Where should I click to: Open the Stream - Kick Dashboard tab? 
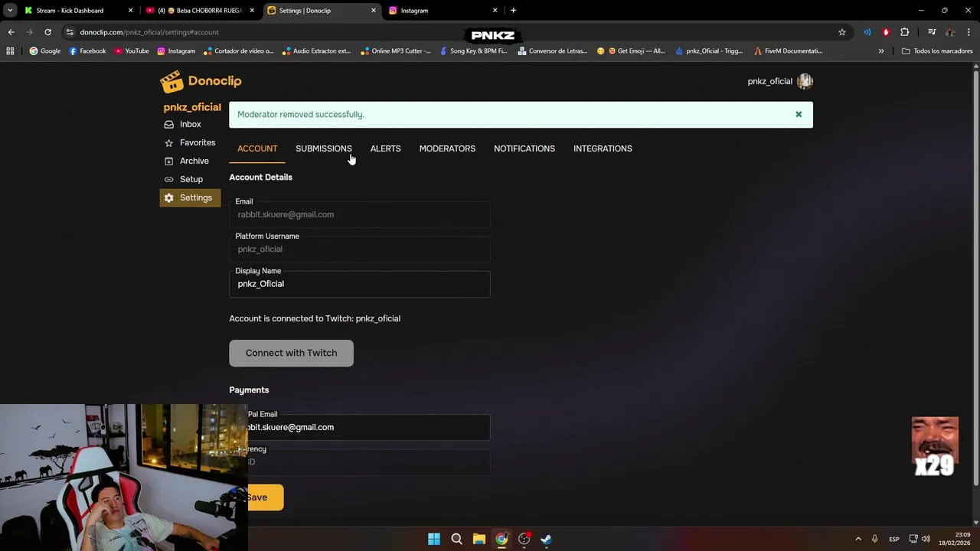click(x=77, y=11)
